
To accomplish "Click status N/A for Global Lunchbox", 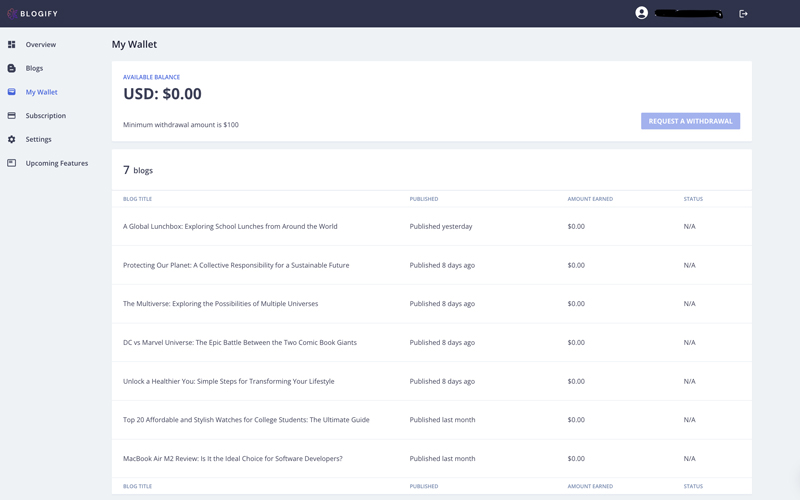I will click(689, 227).
